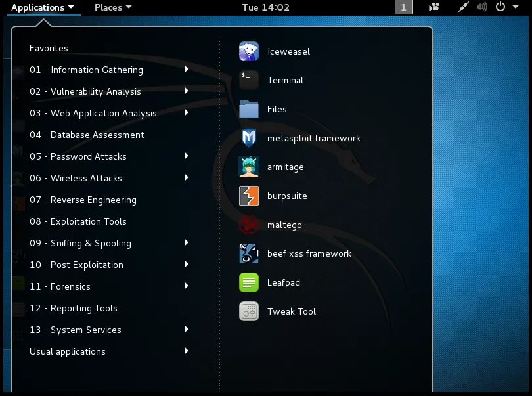Open the Tweak Tool
The height and width of the screenshot is (396, 532).
pyautogui.click(x=292, y=311)
